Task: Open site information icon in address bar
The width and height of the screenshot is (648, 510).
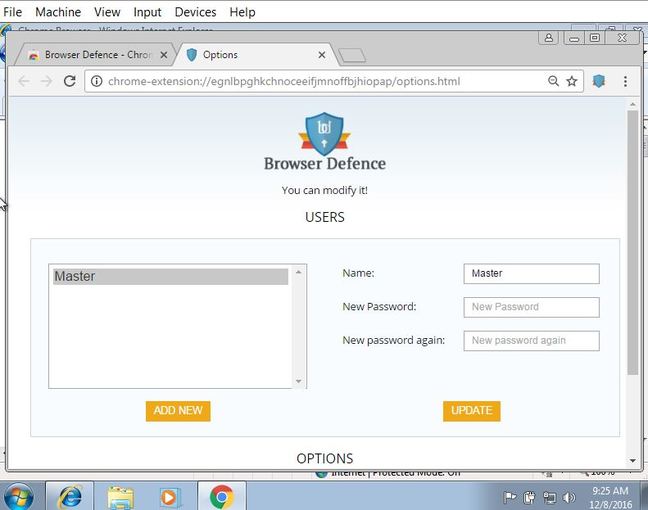Action: (x=96, y=81)
